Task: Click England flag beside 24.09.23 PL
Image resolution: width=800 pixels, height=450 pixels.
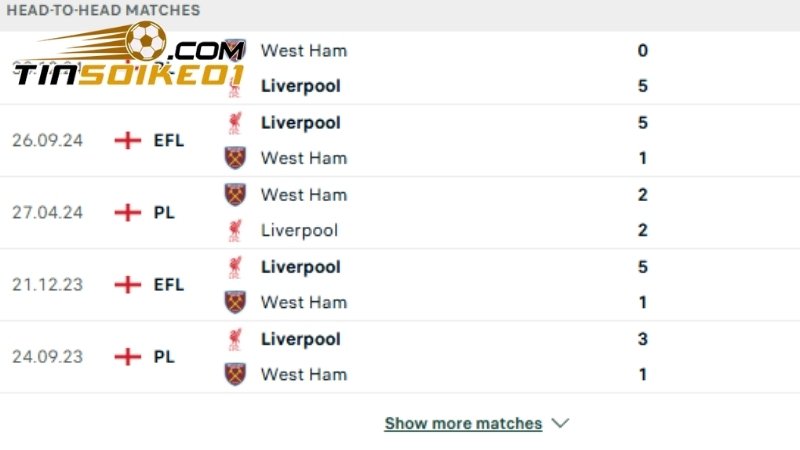Action: point(128,356)
